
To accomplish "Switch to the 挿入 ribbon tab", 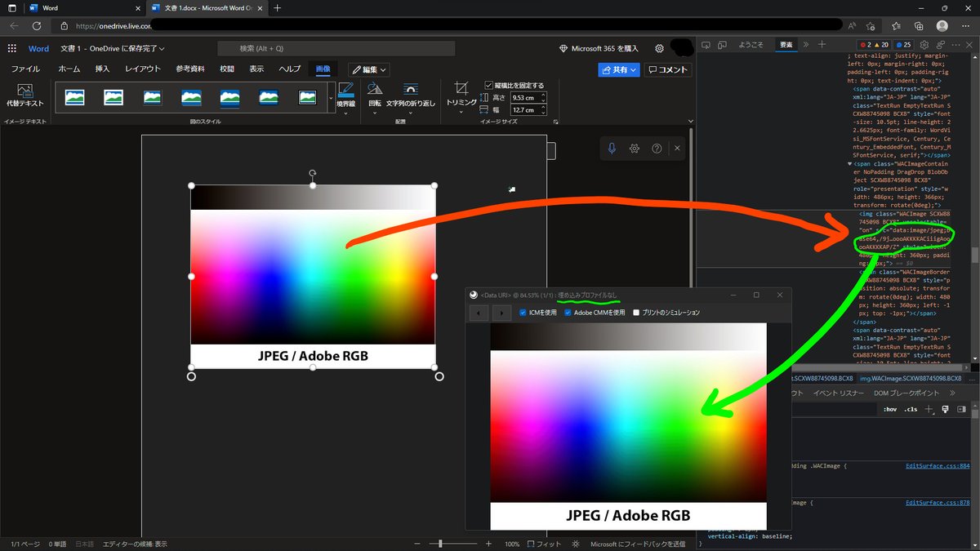I will 102,69.
